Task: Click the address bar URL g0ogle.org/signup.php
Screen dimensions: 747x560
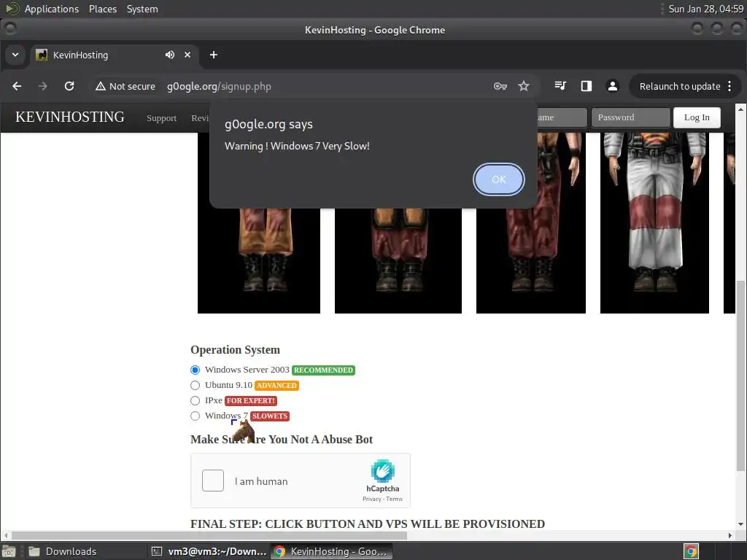Action: coord(219,86)
